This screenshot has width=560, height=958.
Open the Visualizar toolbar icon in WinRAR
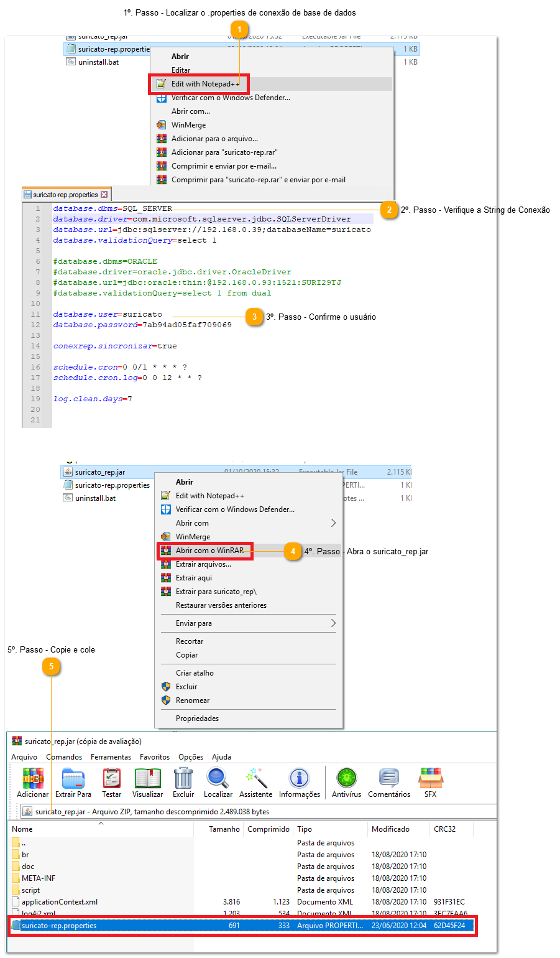148,778
